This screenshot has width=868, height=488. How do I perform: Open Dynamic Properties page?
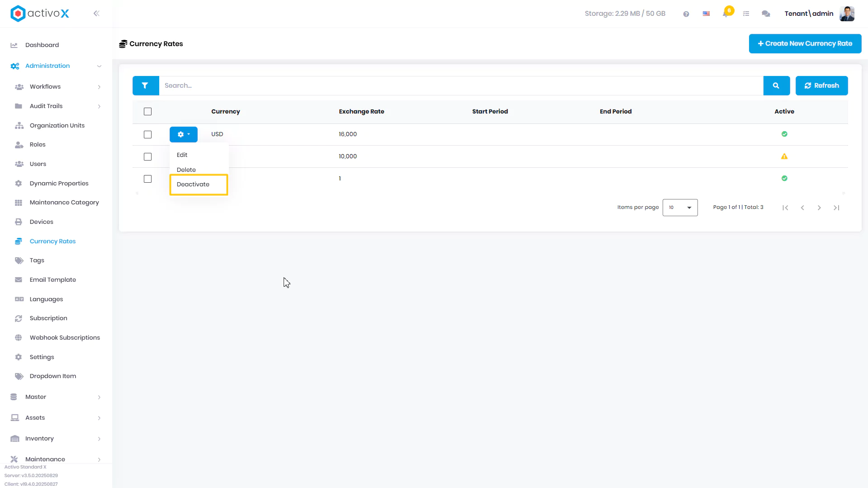[x=59, y=184]
